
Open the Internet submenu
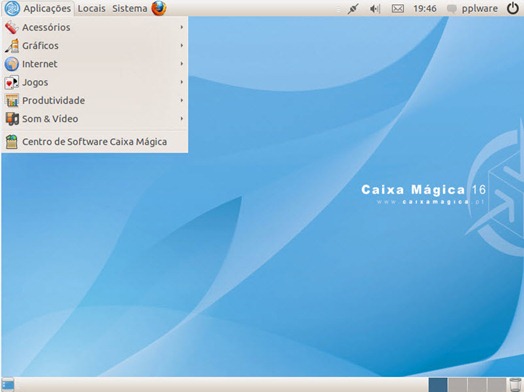[x=95, y=64]
